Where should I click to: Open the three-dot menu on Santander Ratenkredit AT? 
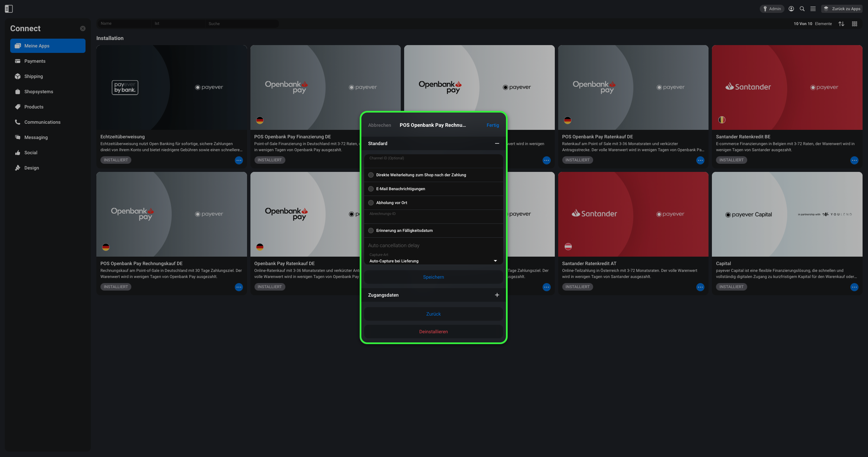pos(700,287)
